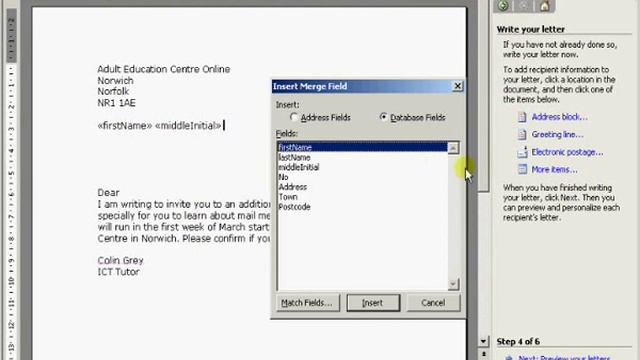Click the Greeting line document icon
The height and width of the screenshot is (360, 640).
point(522,134)
